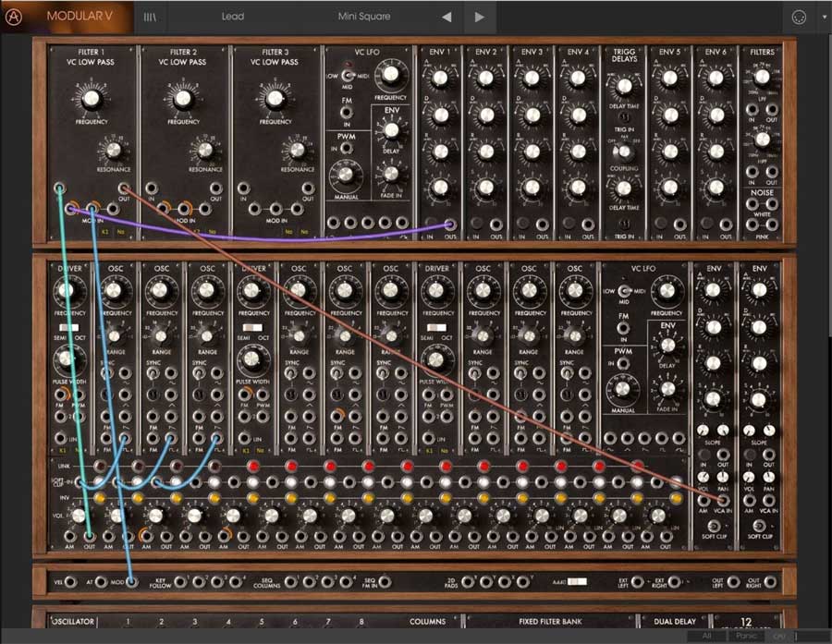
Task: Click the Panic button in status bar
Action: click(745, 636)
